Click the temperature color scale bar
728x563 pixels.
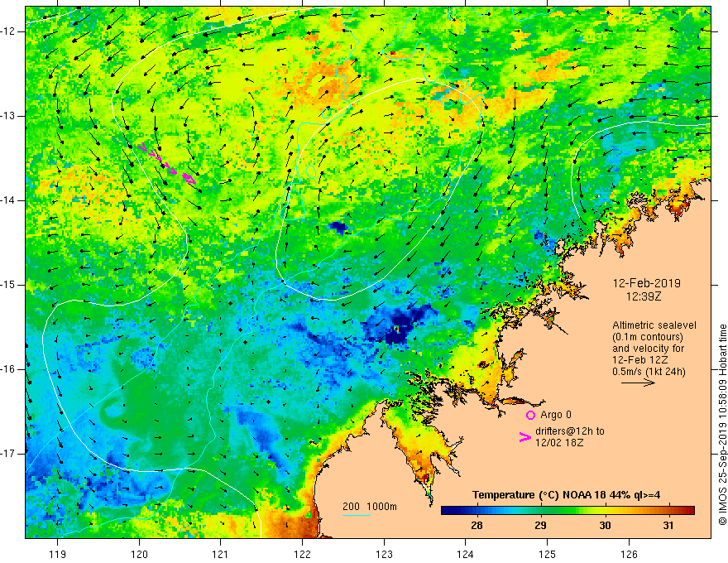coord(568,510)
